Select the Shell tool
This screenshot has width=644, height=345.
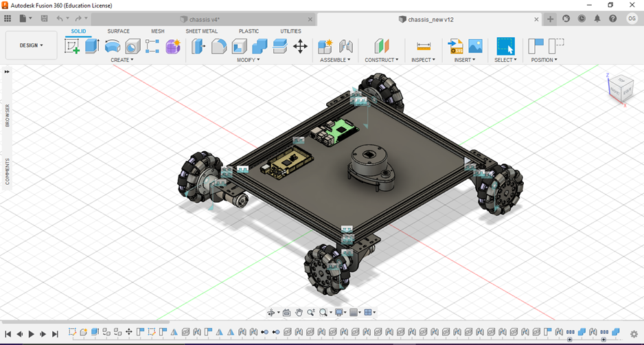point(239,46)
